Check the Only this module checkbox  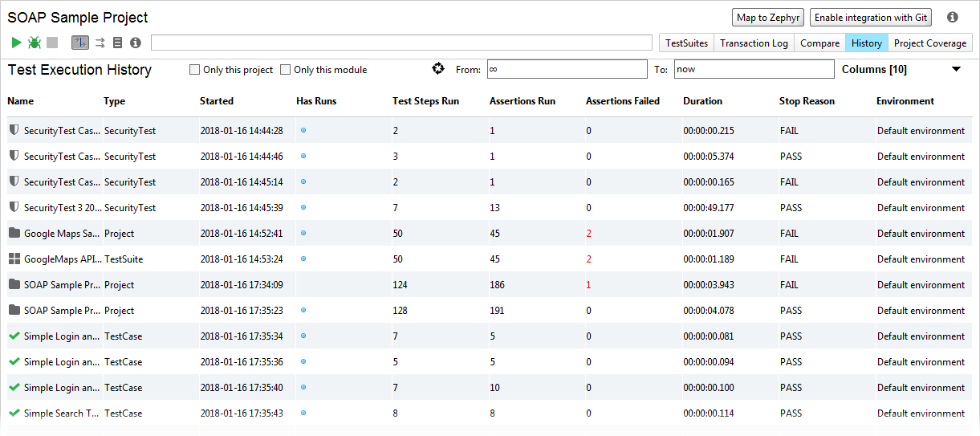click(285, 70)
